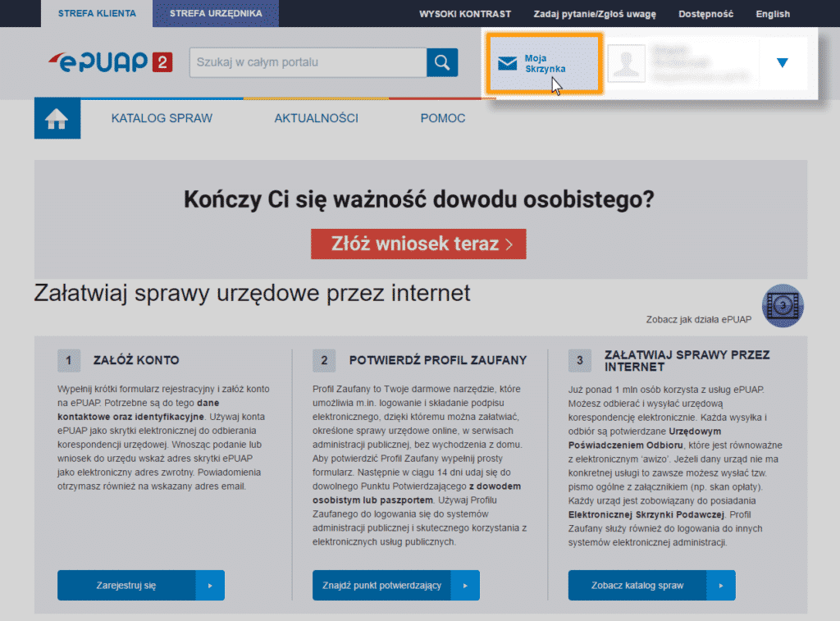Enable WYSOKI KONTRAST mode

coord(465,14)
